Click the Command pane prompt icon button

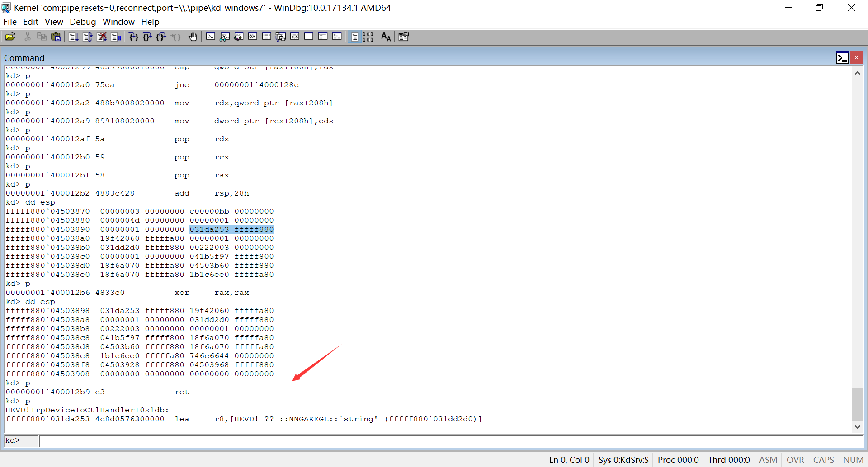(842, 58)
